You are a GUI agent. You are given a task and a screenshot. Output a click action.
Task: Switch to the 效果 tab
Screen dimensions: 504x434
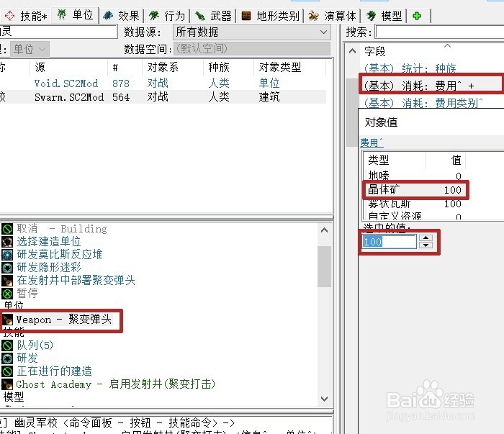(x=121, y=15)
